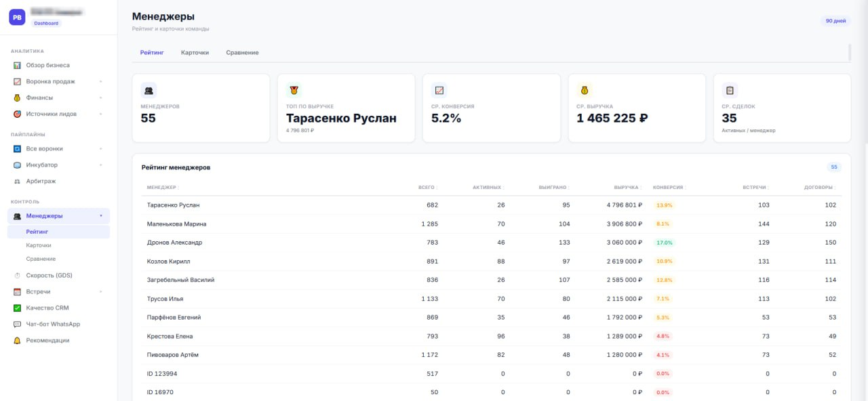The width and height of the screenshot is (868, 401).
Task: Expand the Финансы menu arrow
Action: 101,98
